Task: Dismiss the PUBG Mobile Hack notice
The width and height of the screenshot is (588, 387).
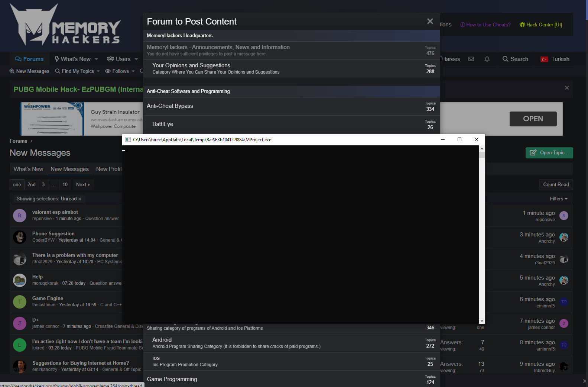Action: [567, 88]
